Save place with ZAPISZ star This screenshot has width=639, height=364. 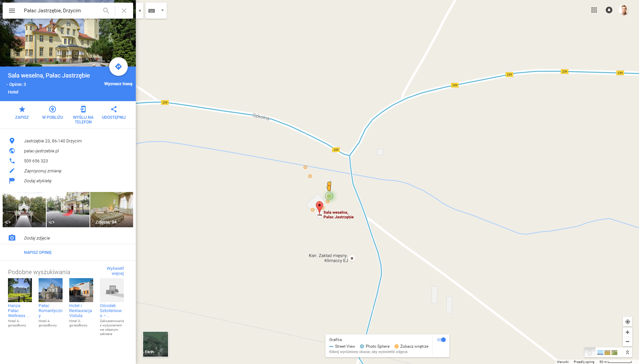click(x=22, y=113)
